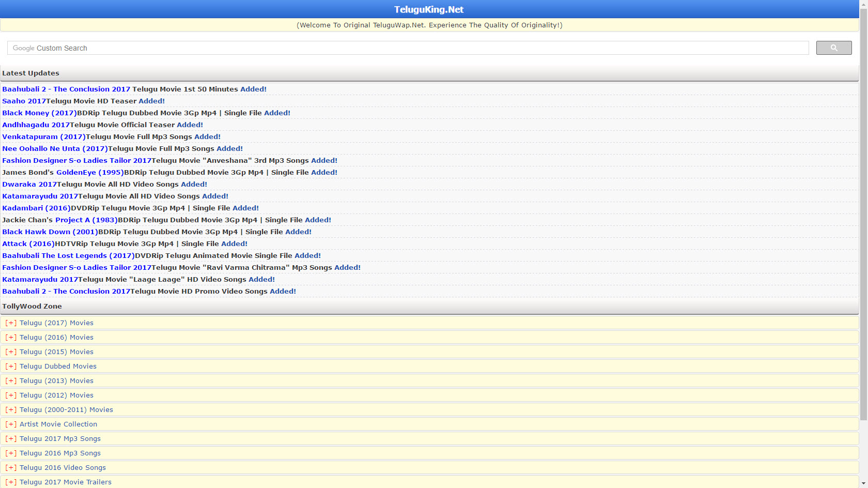Click the TollyWood Zone section header
This screenshot has width=868, height=488.
429,306
